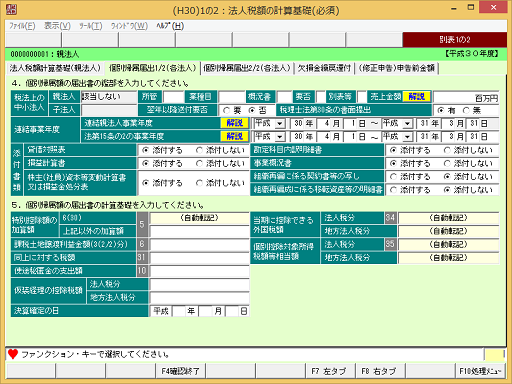Open end era dropdown for 連結親法人事業年度
The height and width of the screenshot is (384, 512).
point(407,124)
